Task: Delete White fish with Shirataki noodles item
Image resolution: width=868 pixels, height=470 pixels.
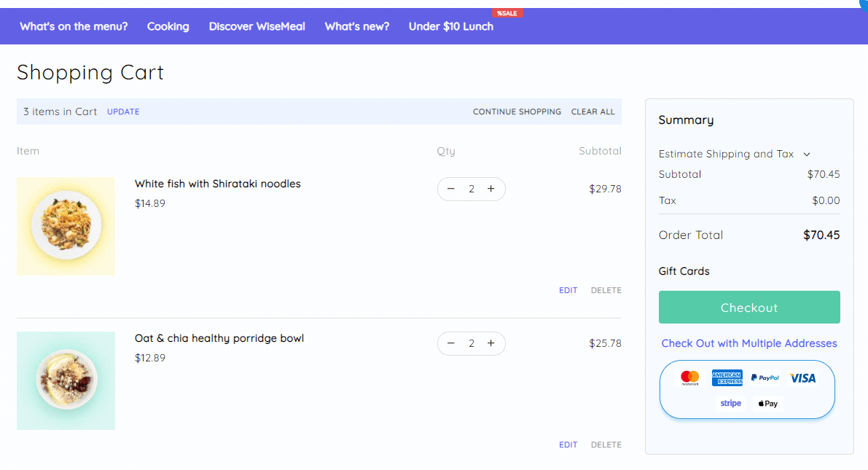Action: click(x=606, y=290)
